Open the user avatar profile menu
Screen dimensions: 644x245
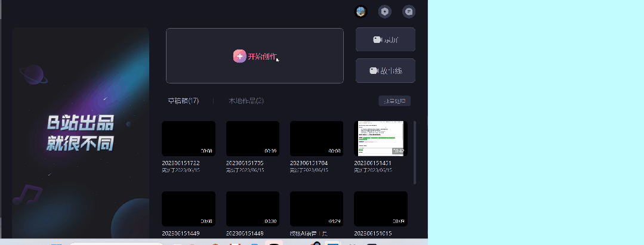pyautogui.click(x=360, y=11)
